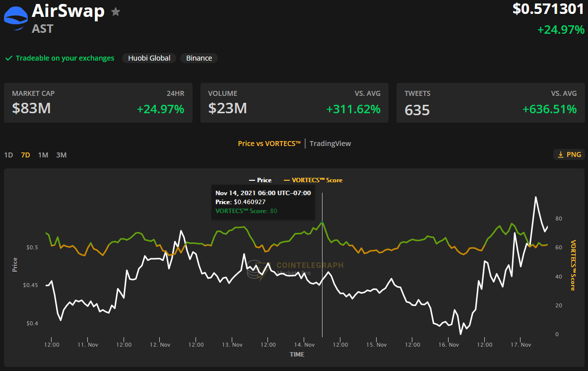Click the tooltip 'VORTECS™ Score: 80' line
Viewport: 588px width, 371px height.
[246, 211]
